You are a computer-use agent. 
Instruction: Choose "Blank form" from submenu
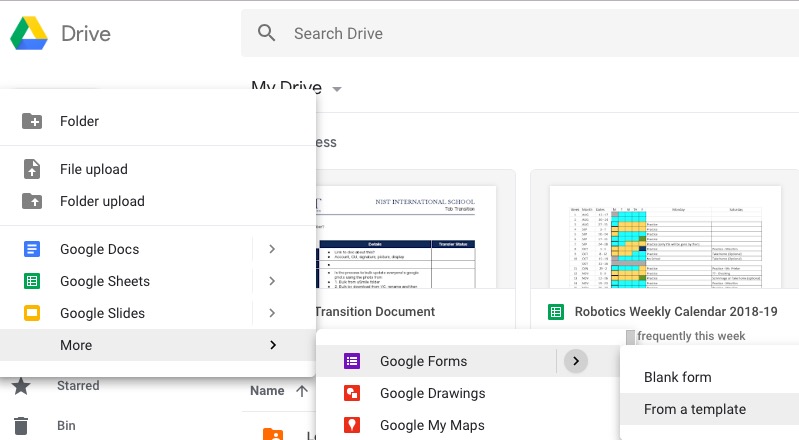tap(678, 377)
